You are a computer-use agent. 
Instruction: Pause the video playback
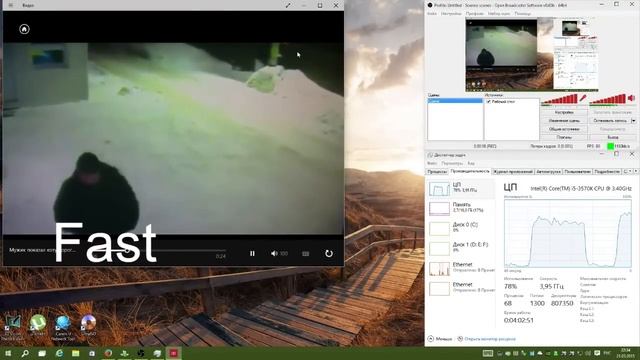[252, 253]
